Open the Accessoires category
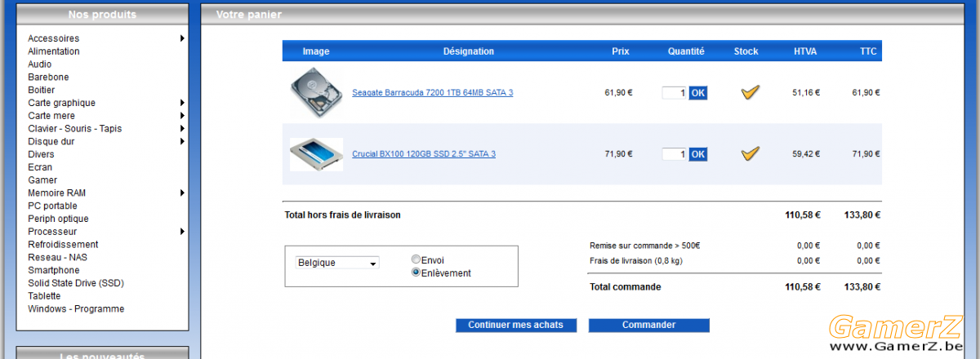 pos(53,38)
